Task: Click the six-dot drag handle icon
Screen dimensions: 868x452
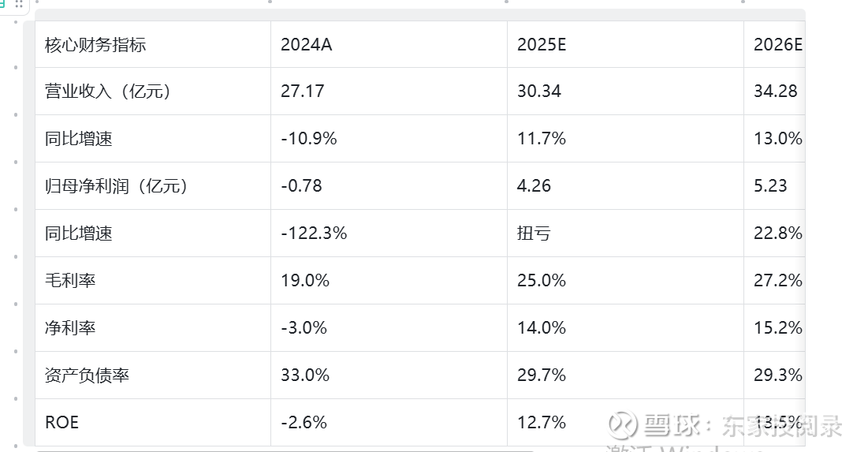Action: pyautogui.click(x=19, y=4)
